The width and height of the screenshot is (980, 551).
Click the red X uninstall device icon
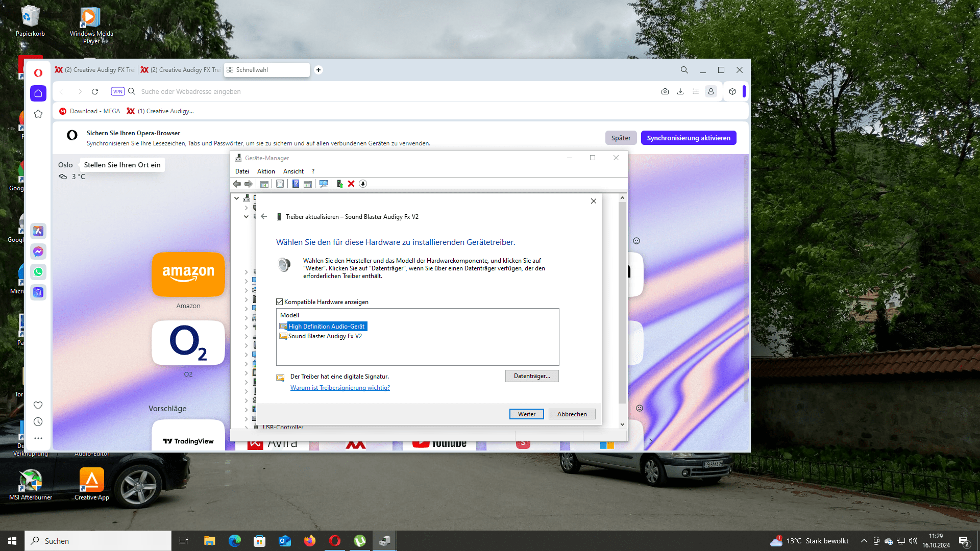tap(351, 184)
